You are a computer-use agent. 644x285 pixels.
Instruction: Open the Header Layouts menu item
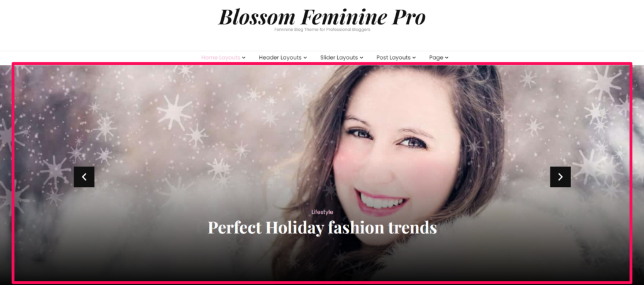point(280,57)
